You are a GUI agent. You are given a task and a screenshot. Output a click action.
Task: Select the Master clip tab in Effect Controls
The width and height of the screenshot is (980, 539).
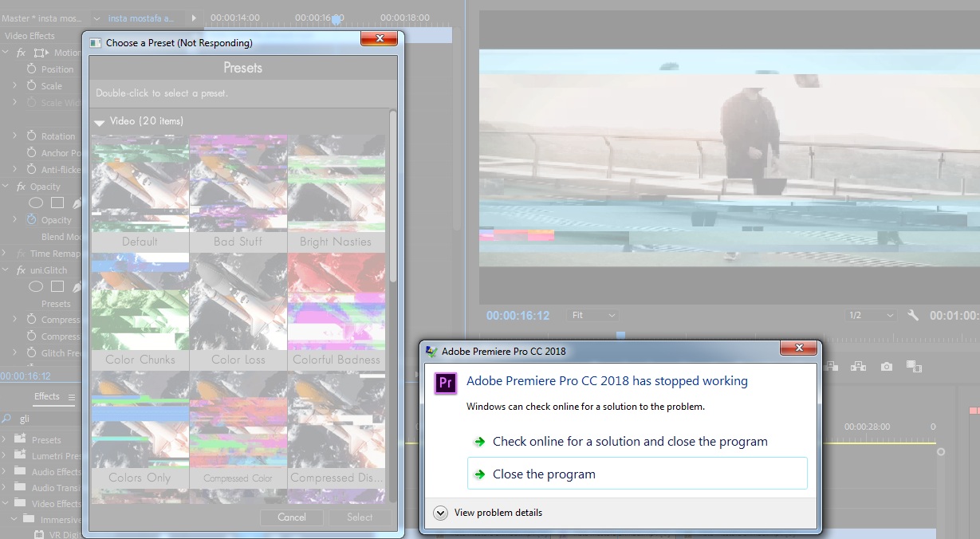[x=42, y=18]
